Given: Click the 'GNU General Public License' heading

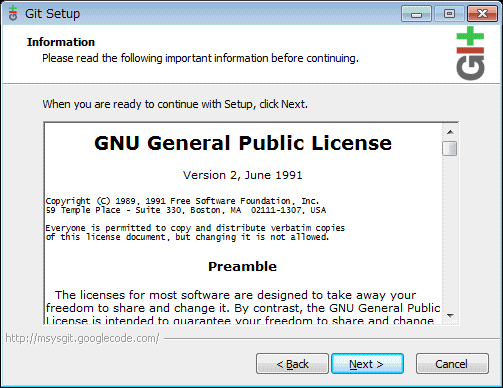Looking at the screenshot, I should point(243,143).
